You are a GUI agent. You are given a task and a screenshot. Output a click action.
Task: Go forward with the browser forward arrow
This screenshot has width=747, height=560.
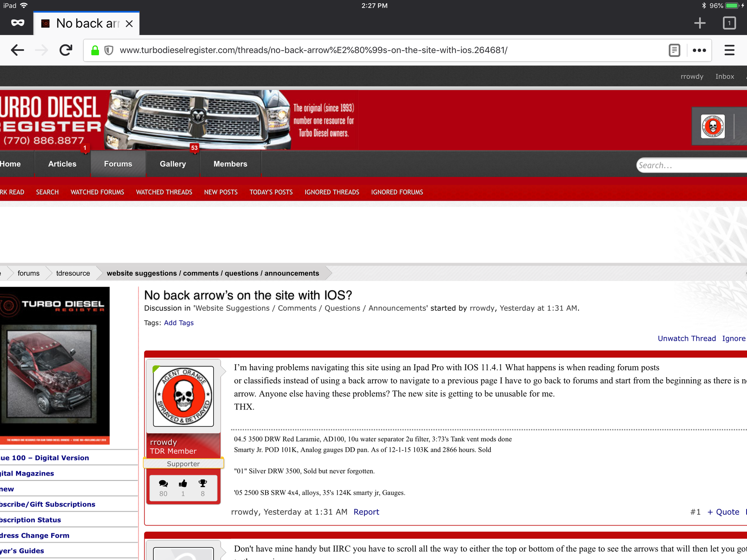point(42,50)
